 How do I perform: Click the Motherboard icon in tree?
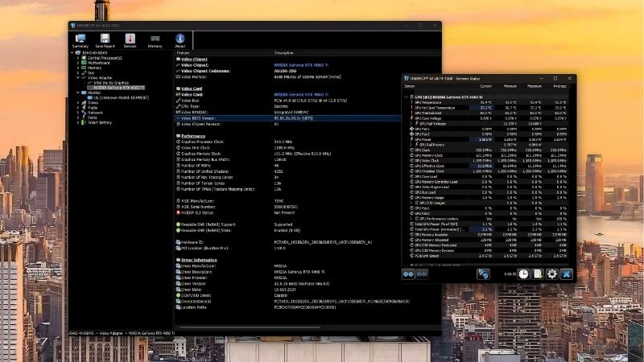(x=84, y=63)
